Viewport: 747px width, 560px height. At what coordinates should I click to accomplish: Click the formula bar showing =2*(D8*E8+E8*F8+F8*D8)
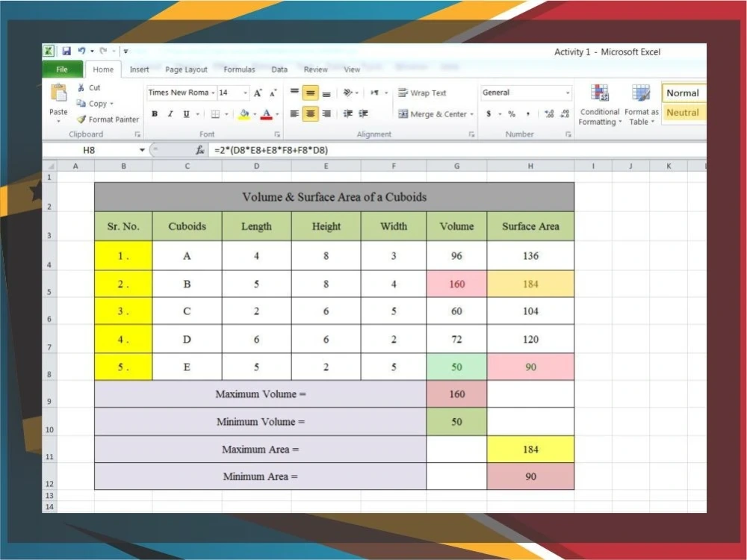(457, 150)
